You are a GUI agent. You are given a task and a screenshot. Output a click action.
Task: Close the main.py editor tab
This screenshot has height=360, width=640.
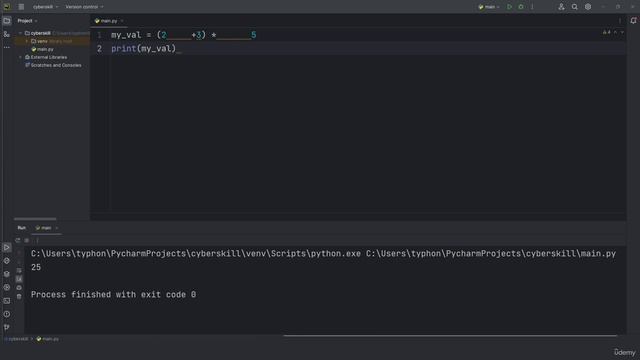(x=122, y=21)
